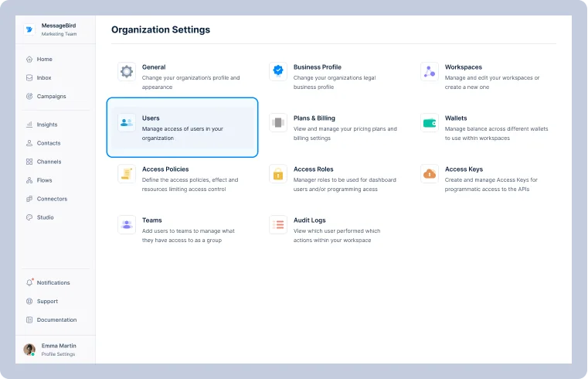The width and height of the screenshot is (588, 379).
Task: Click the Audit Logs list icon
Action: 278,224
